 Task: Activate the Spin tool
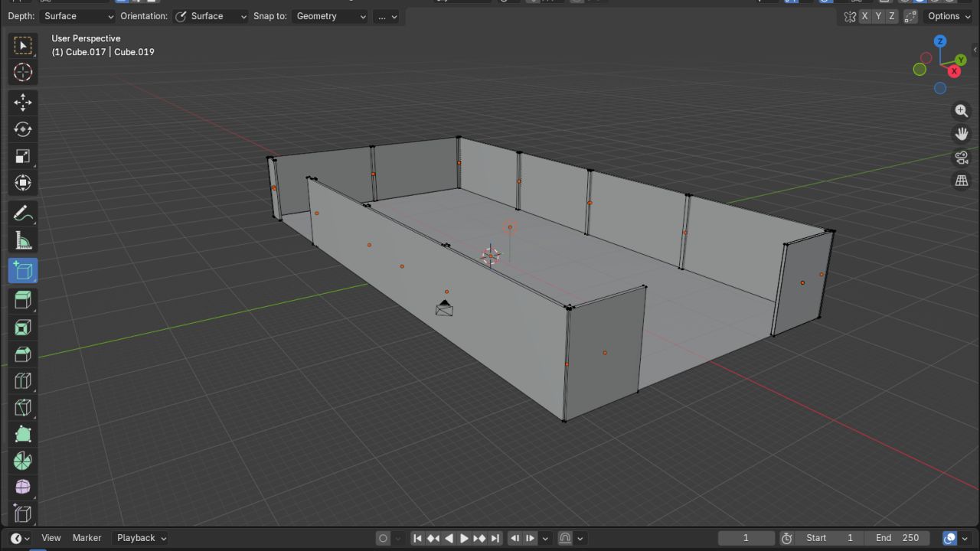[x=23, y=461]
